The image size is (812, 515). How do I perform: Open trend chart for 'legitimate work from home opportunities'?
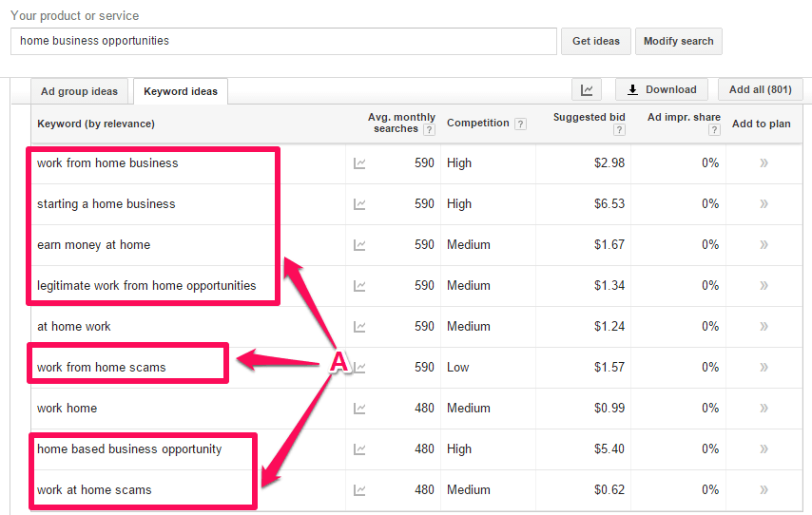coord(359,286)
